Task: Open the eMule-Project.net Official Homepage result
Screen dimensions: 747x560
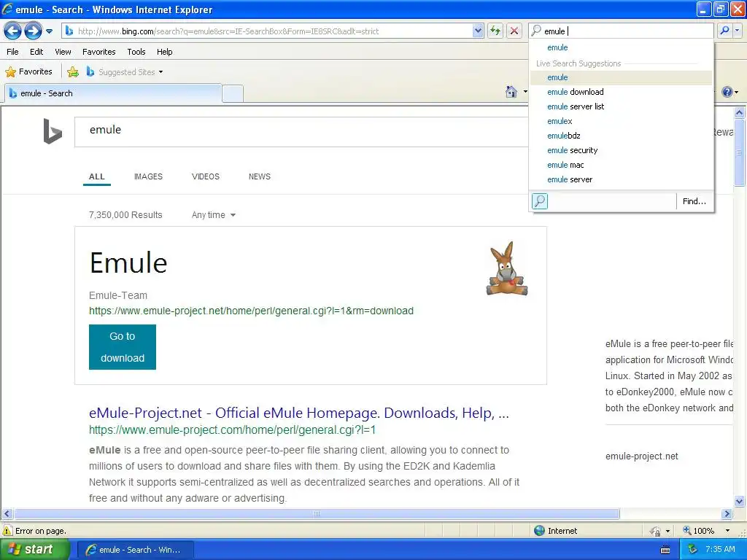Action: [298, 413]
